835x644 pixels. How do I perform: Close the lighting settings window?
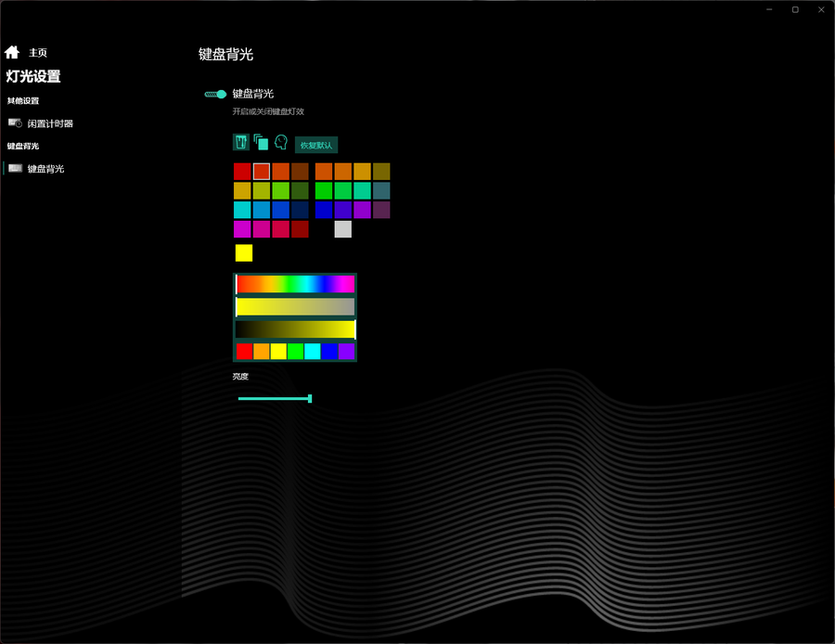[x=821, y=9]
